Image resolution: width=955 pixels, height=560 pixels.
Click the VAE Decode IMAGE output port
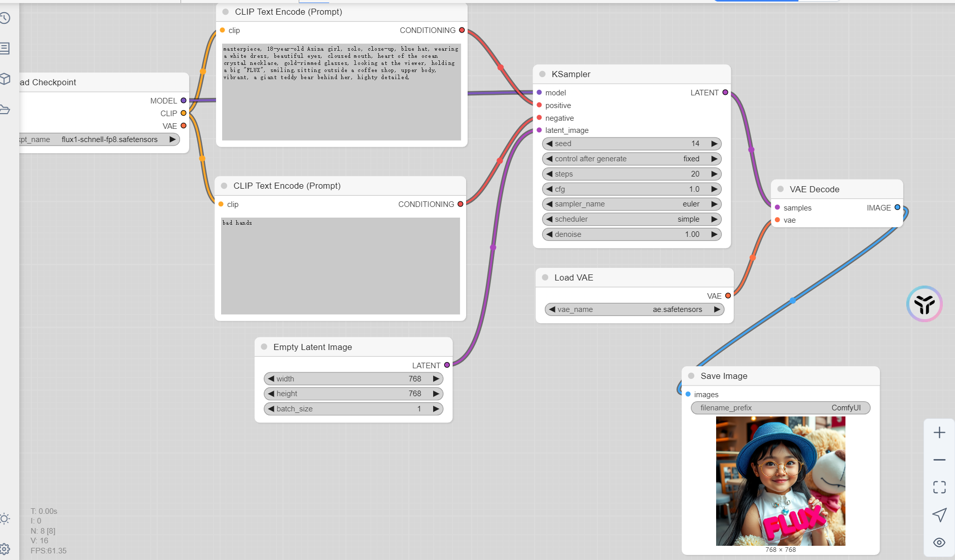click(897, 207)
